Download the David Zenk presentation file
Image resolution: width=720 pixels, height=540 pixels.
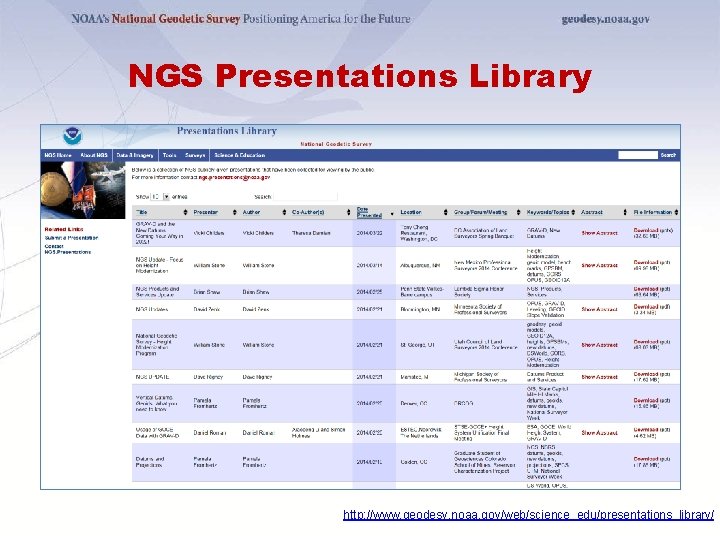click(646, 307)
